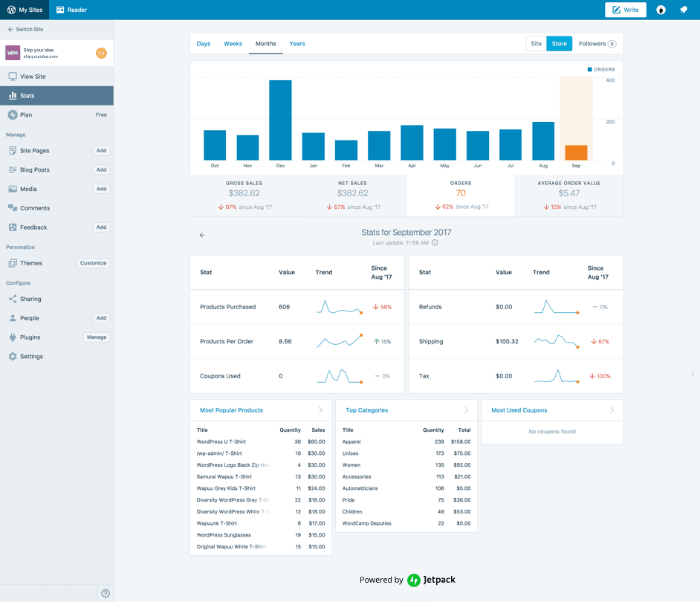
Task: Select the Average Order Value stat
Action: coord(568,195)
